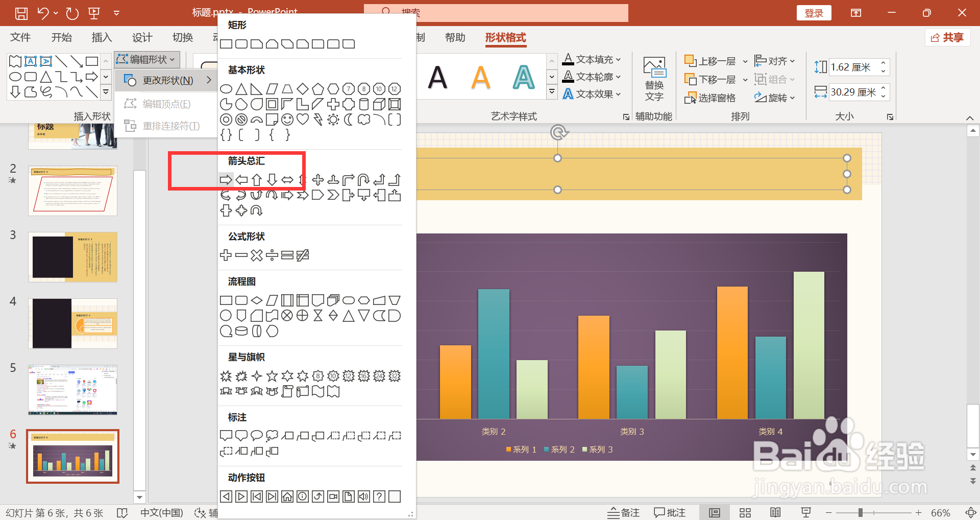The width and height of the screenshot is (980, 520).
Task: Choose the lightning bolt basic shape
Action: point(318,120)
